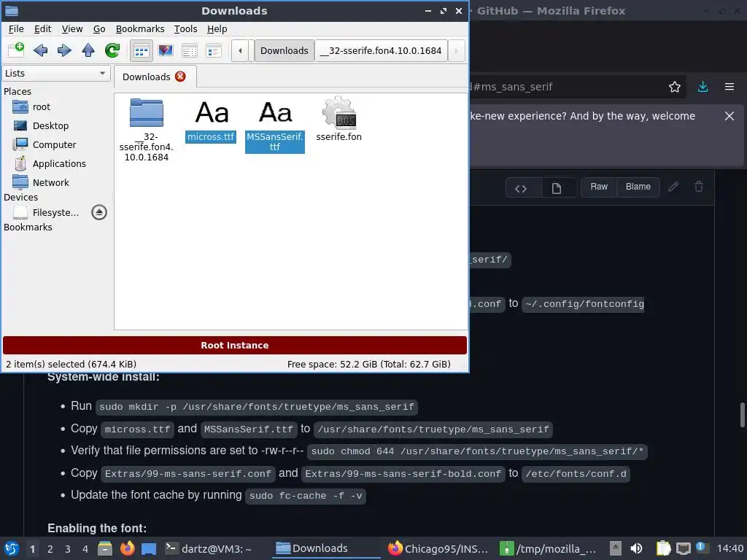The height and width of the screenshot is (560, 747).
Task: Open the Tools menu
Action: (x=185, y=29)
